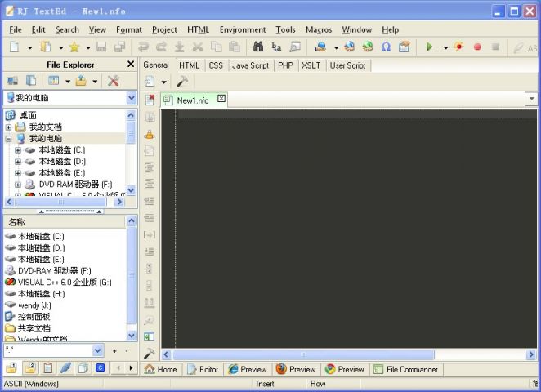This screenshot has height=392, width=541.
Task: Click the green Run macro play icon
Action: [429, 47]
